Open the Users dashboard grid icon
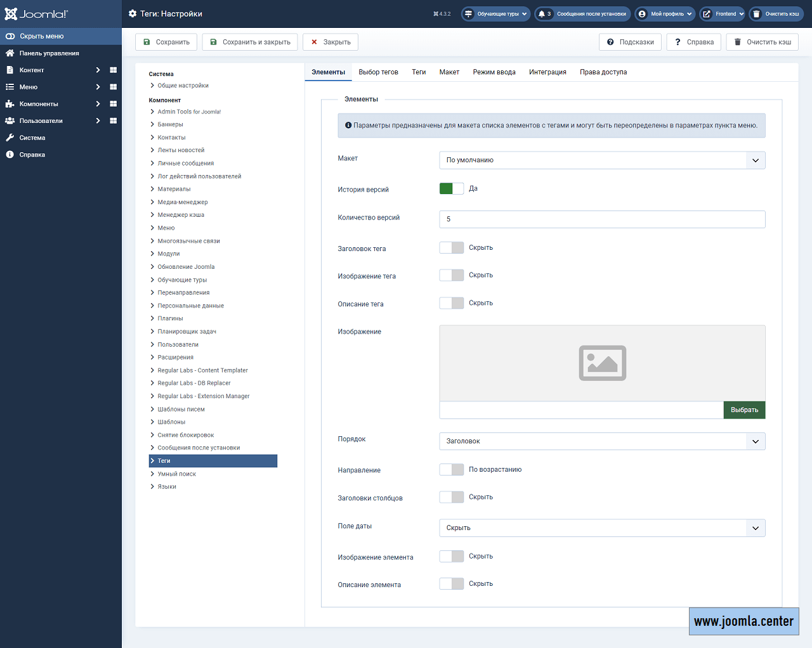Screen dimensions: 812x648 113,120
